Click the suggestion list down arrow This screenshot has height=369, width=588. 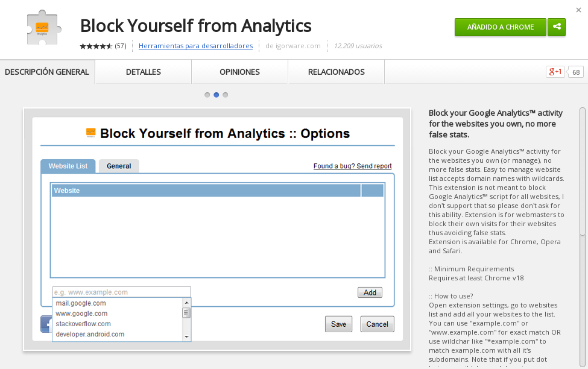186,337
